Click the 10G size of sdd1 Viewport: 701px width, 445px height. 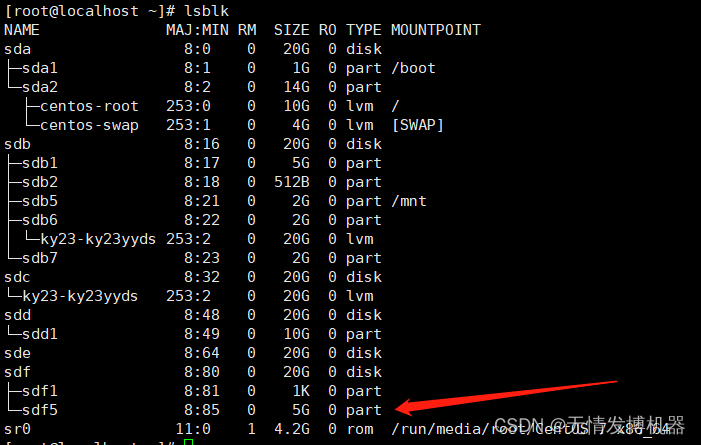[296, 334]
